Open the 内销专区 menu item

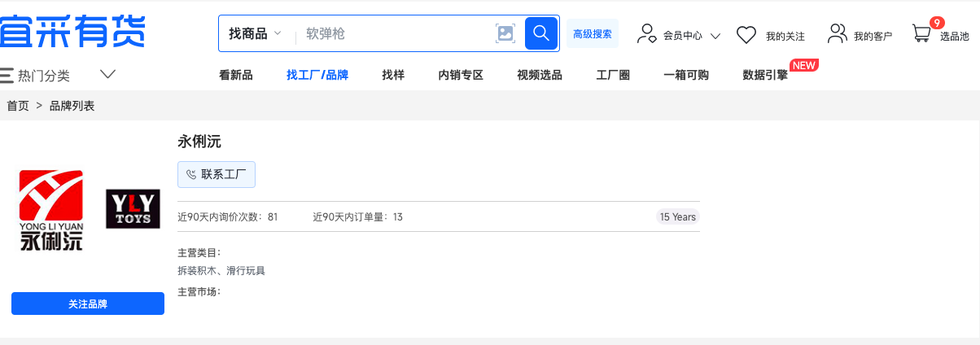461,75
